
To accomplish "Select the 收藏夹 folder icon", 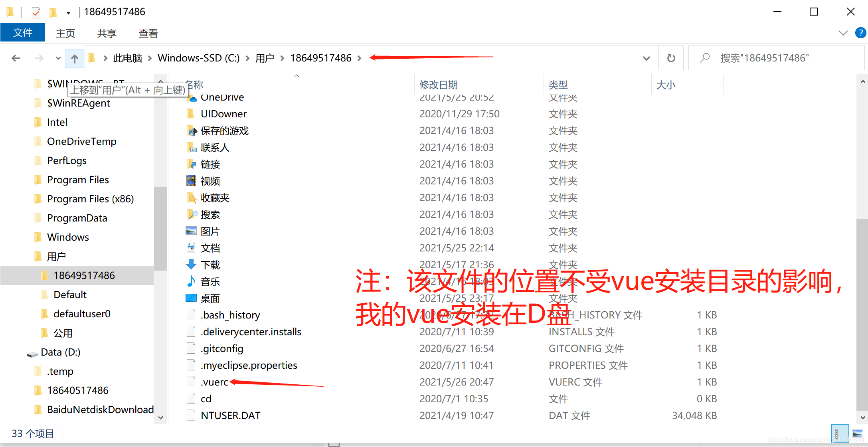I will click(x=191, y=198).
